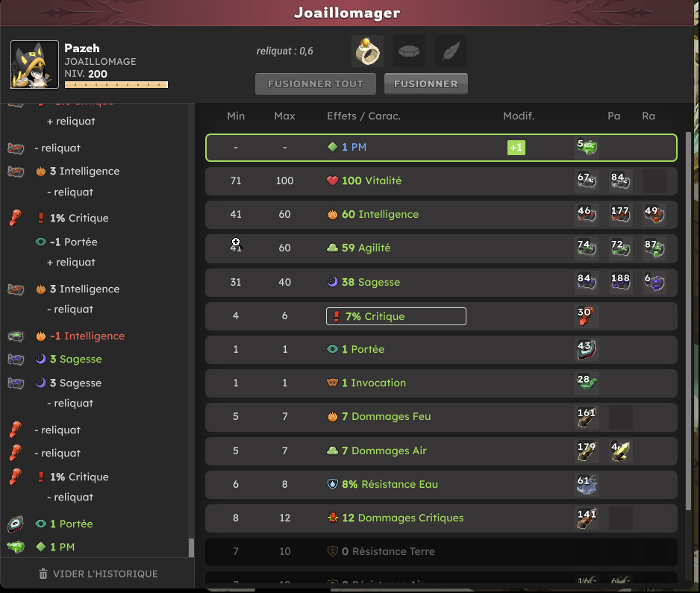The width and height of the screenshot is (700, 593).
Task: Select the 7% Critique effect field
Action: click(396, 316)
